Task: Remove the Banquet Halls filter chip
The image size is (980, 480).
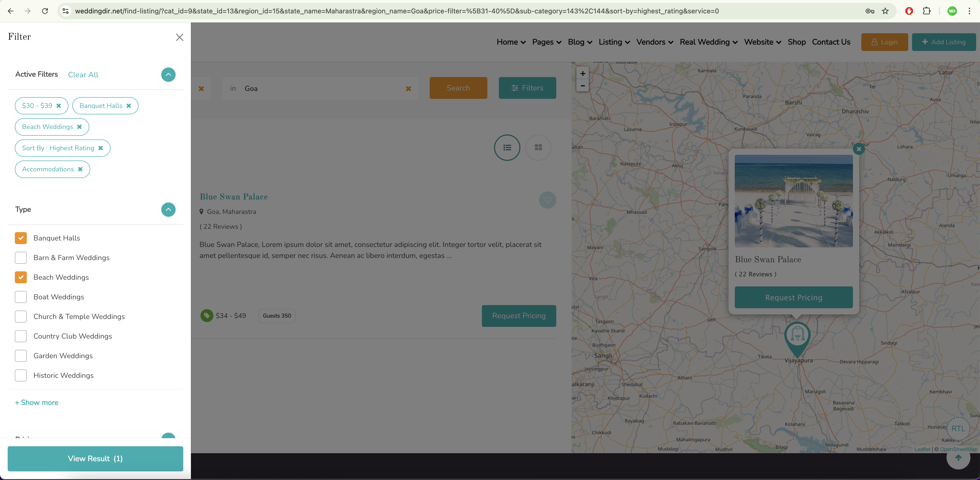Action: [x=129, y=106]
